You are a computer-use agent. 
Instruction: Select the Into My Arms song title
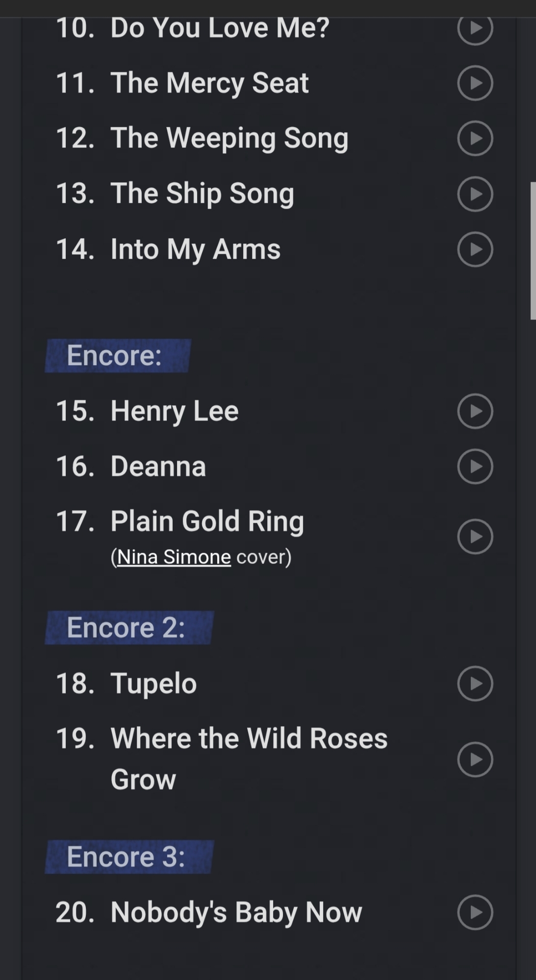tap(195, 249)
